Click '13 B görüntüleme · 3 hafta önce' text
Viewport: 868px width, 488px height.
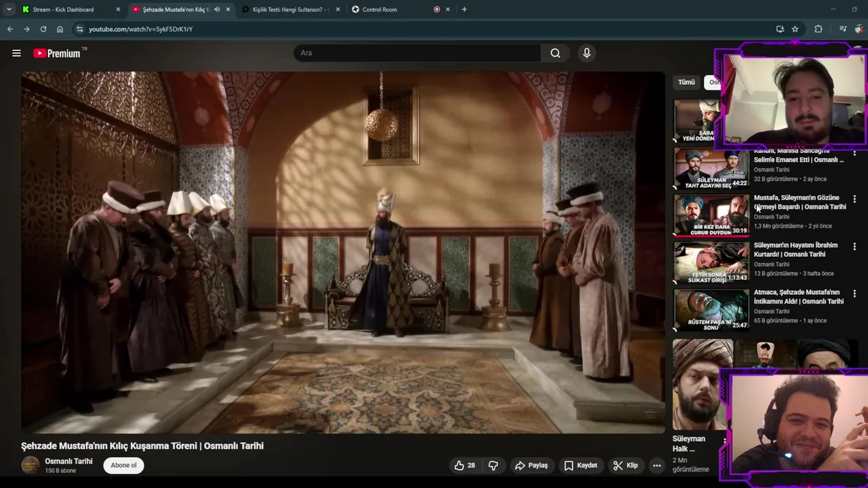pyautogui.click(x=794, y=273)
